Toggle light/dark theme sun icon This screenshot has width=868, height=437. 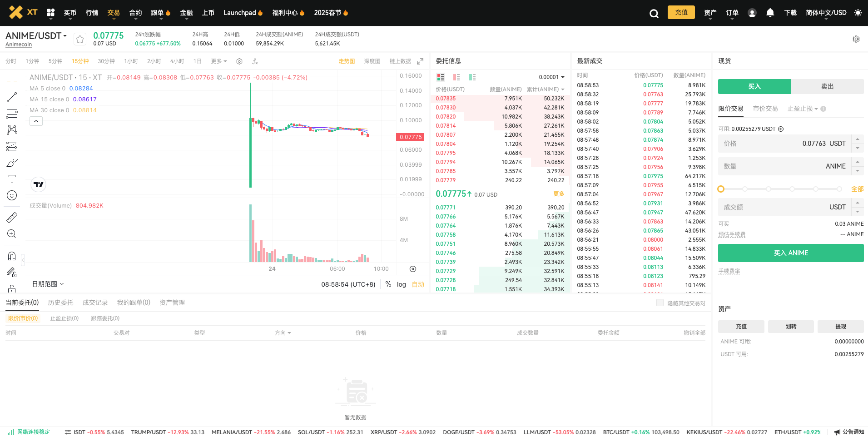(858, 13)
